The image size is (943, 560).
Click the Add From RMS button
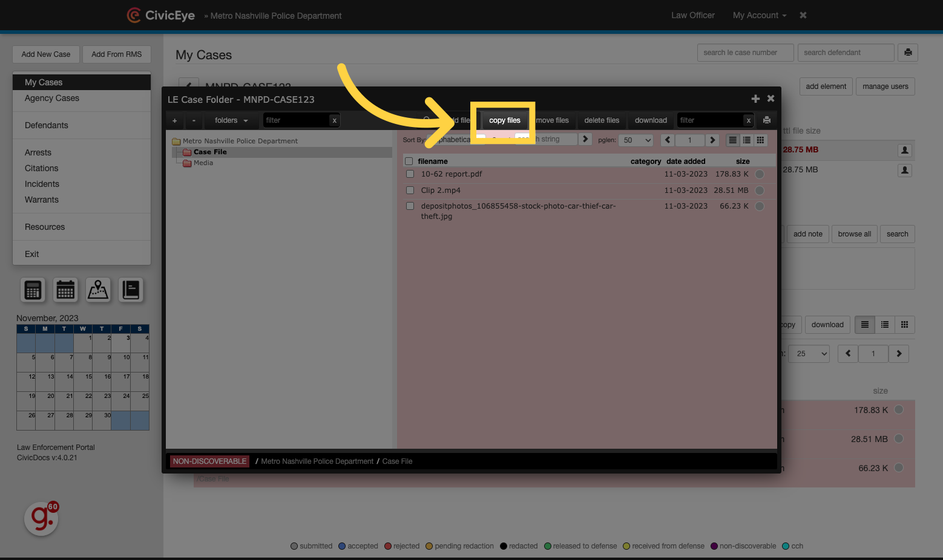coord(117,54)
